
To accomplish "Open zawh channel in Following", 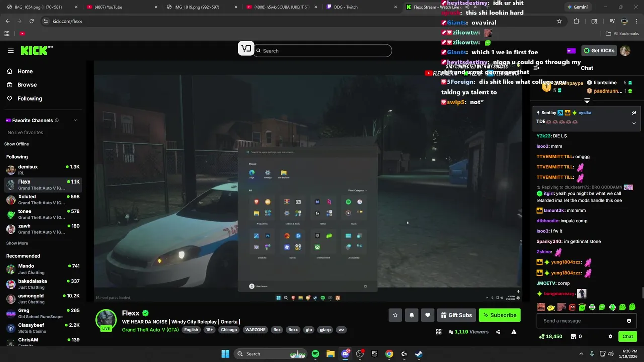I will point(43,229).
